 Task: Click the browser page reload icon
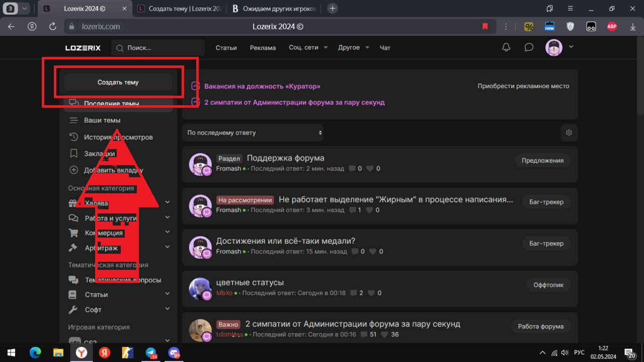[x=52, y=27]
